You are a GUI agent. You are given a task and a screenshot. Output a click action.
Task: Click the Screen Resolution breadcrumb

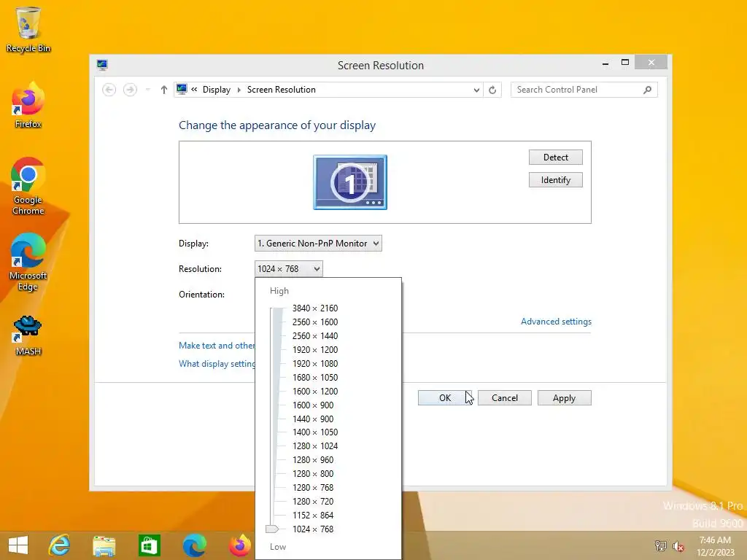(281, 90)
